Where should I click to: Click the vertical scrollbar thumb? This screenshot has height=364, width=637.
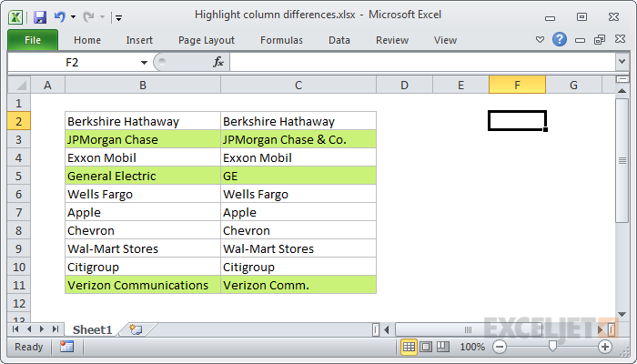622,160
